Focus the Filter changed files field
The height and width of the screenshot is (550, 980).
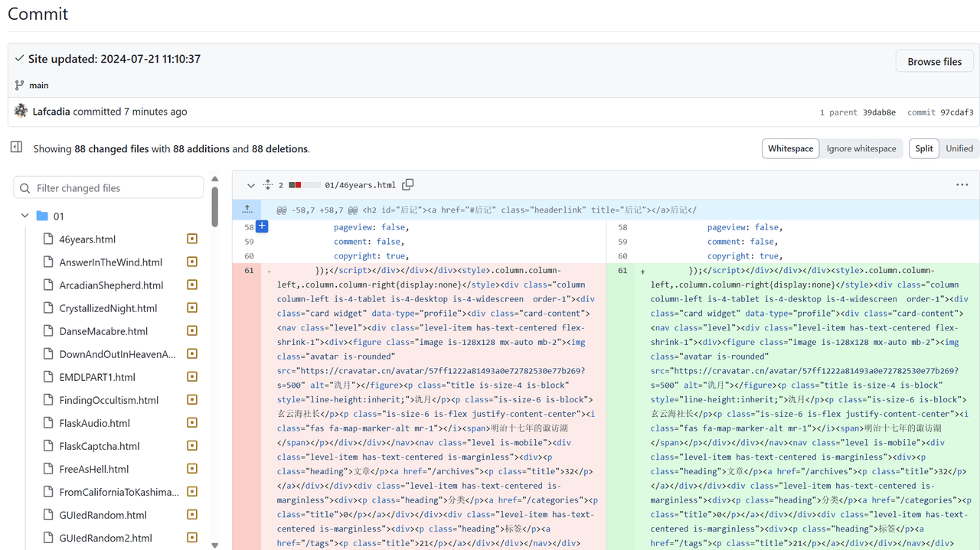pyautogui.click(x=116, y=188)
